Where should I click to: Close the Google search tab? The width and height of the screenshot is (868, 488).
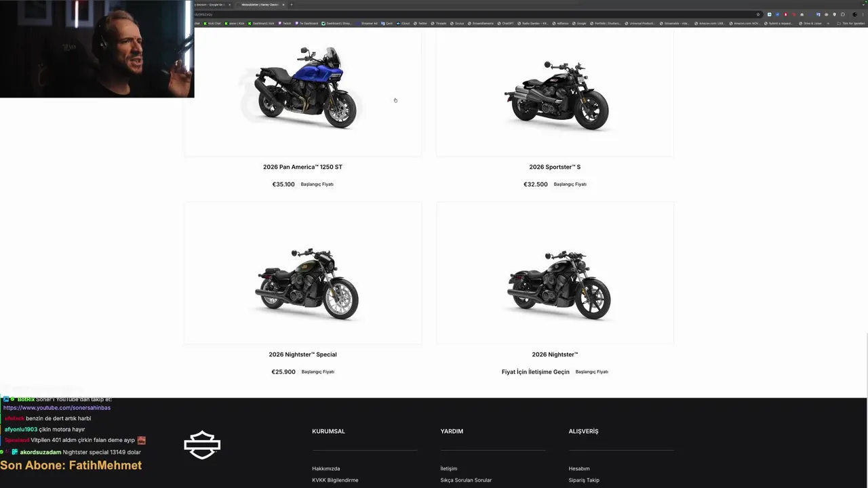coord(229,5)
